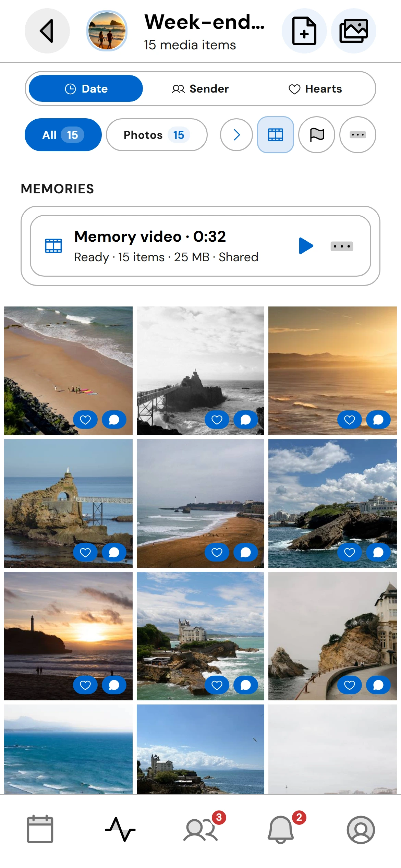
Task: Comment on the grey-sky curved beach photo
Action: point(246,552)
